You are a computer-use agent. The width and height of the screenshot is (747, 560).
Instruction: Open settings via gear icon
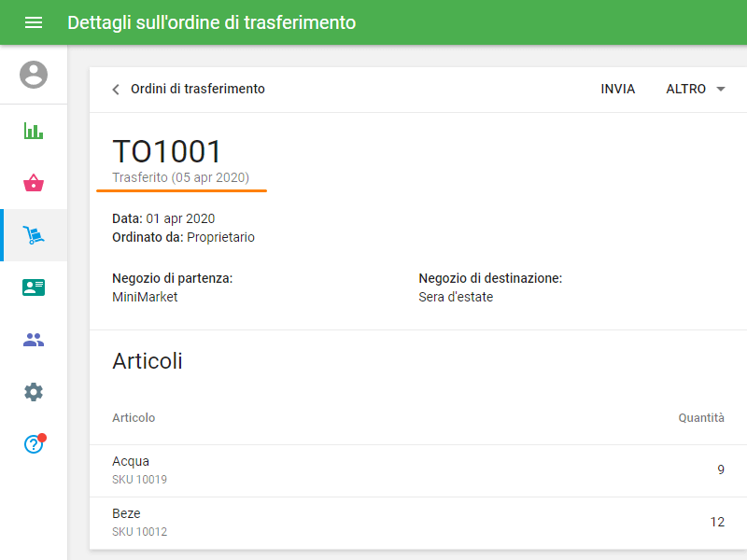point(34,392)
